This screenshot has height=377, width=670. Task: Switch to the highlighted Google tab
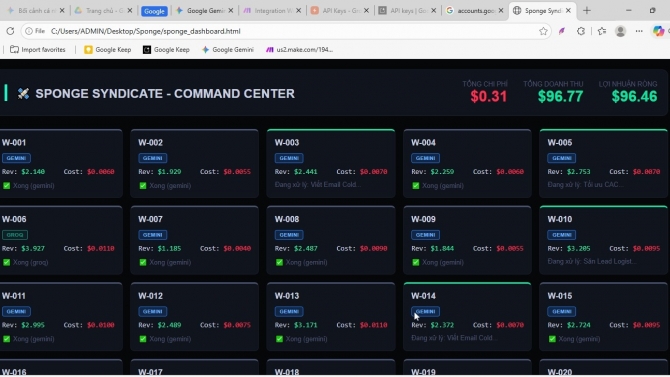pyautogui.click(x=154, y=11)
